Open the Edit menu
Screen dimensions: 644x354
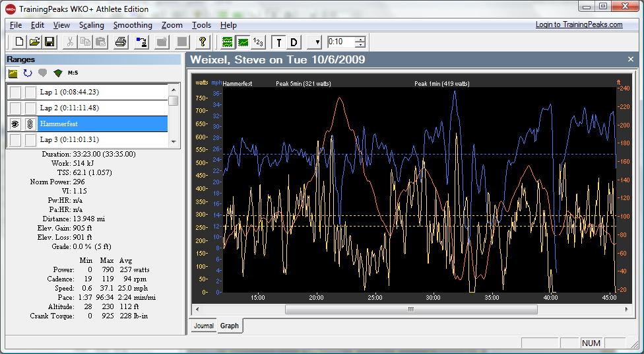pos(38,25)
